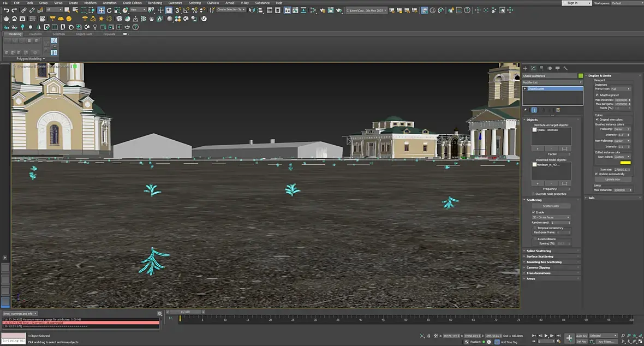Screen dimensions: 644x346
Task: Select the Move transform tool
Action: pyautogui.click(x=101, y=10)
